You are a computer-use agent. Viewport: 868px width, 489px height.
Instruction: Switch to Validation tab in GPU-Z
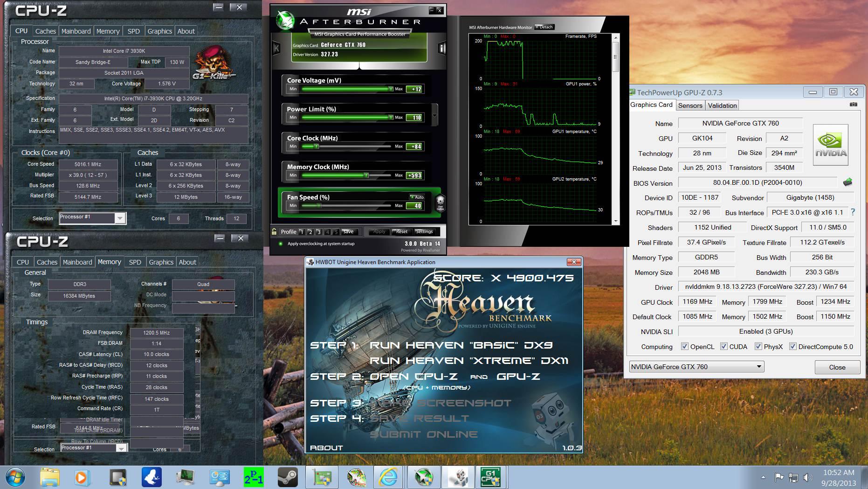click(x=722, y=105)
